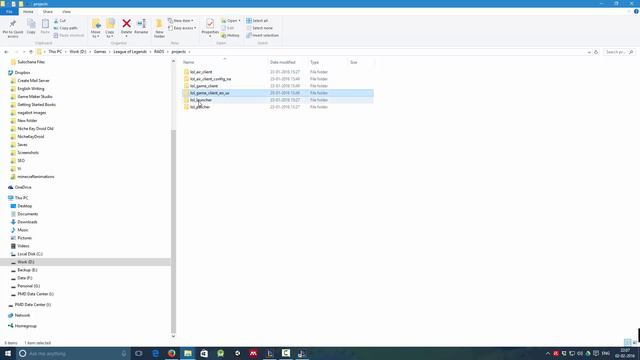640x360 pixels.
Task: Select the lol_patcher folder
Action: 200,107
